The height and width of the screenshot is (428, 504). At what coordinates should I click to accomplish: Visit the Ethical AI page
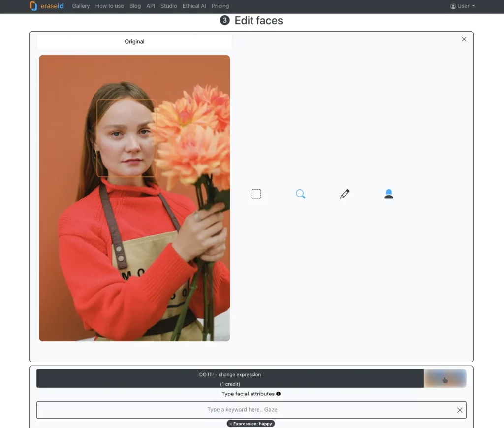(194, 6)
